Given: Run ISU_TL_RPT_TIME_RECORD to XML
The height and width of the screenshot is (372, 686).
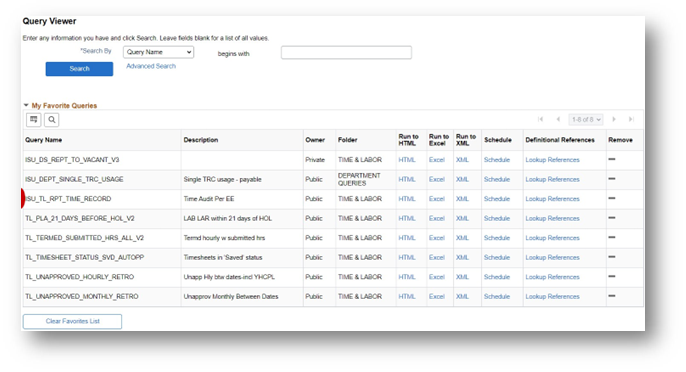Looking at the screenshot, I should 462,199.
